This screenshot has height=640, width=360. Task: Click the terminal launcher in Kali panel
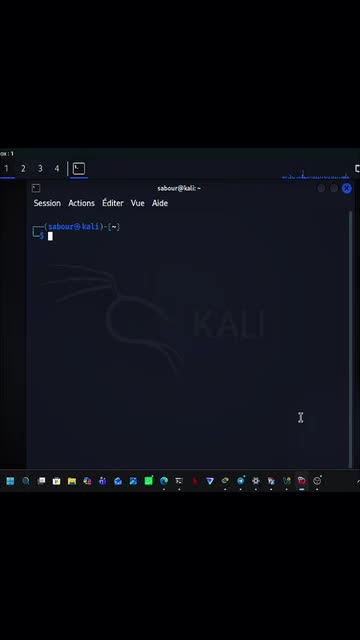tap(79, 169)
